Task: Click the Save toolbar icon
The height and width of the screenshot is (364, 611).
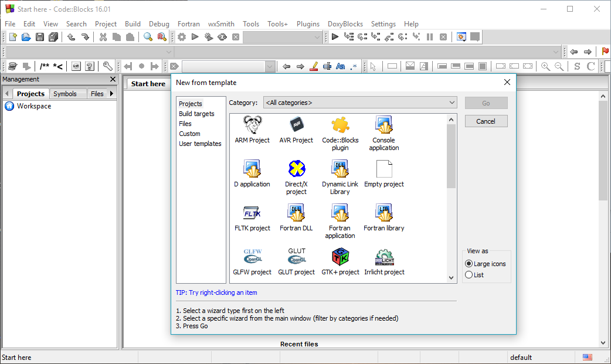Action: [40, 37]
